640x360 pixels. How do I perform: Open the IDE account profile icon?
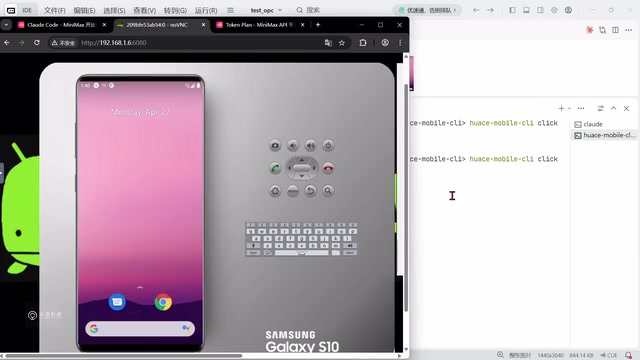[568, 10]
